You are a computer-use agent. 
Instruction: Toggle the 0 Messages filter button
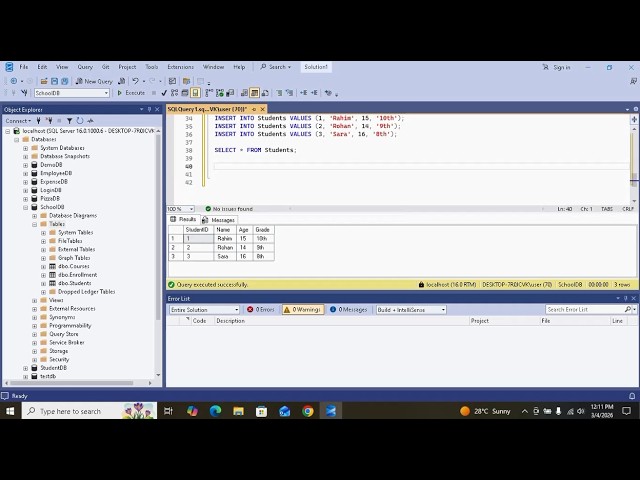click(x=349, y=310)
